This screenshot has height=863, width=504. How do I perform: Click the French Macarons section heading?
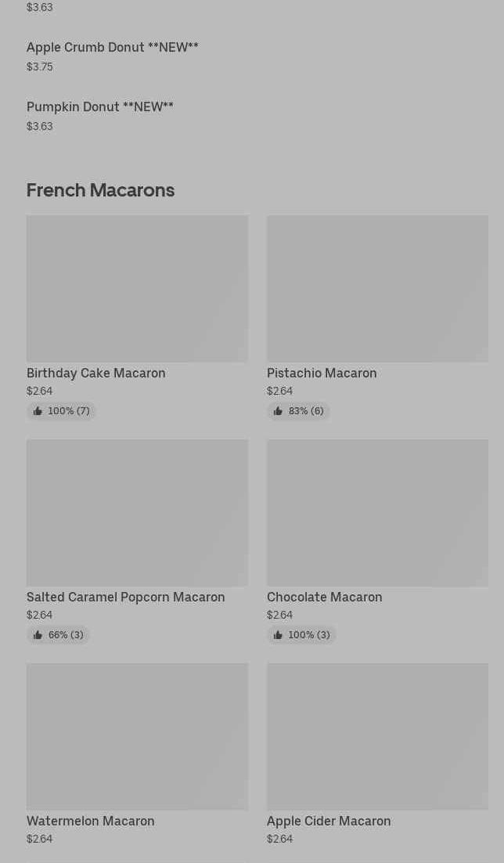[101, 190]
